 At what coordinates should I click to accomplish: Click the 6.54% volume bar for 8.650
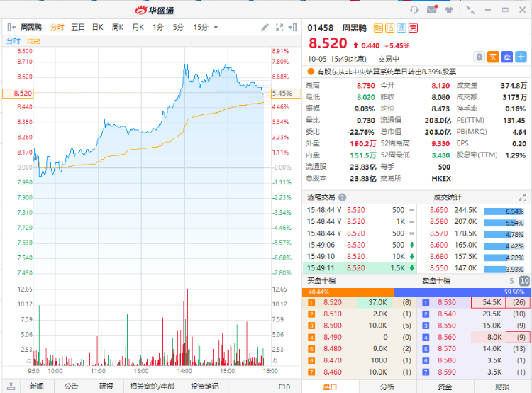(x=504, y=211)
